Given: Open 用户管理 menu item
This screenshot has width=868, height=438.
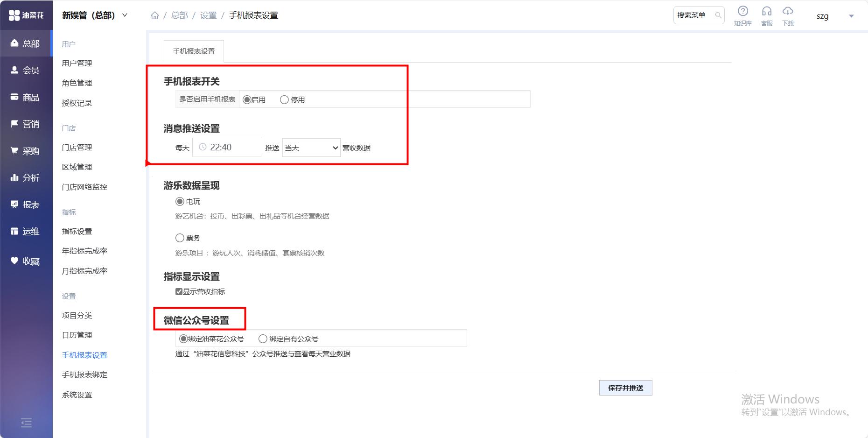Looking at the screenshot, I should (x=77, y=63).
